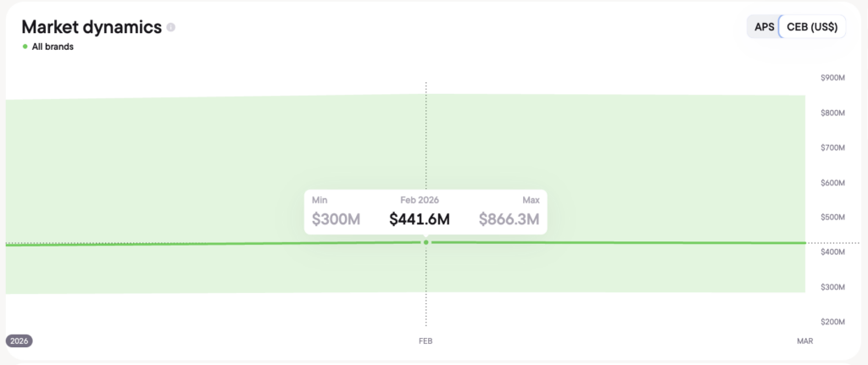Select the FEB label on the x-axis

[426, 340]
